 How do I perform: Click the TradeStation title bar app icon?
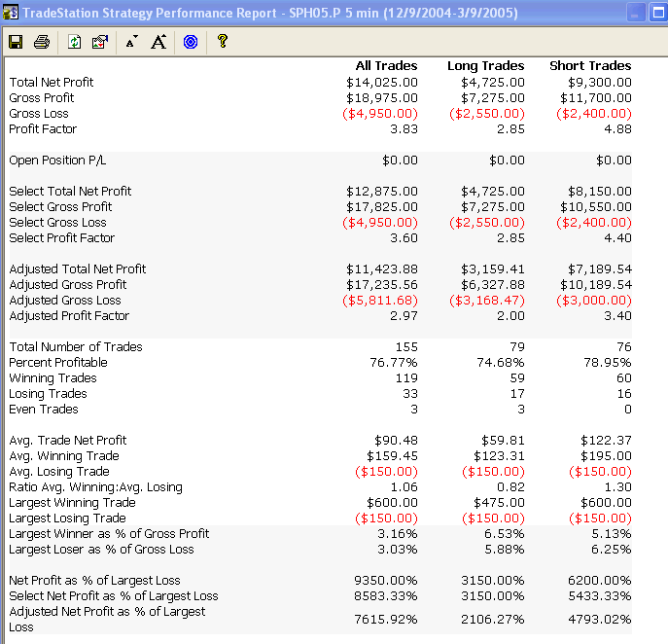pyautogui.click(x=11, y=13)
